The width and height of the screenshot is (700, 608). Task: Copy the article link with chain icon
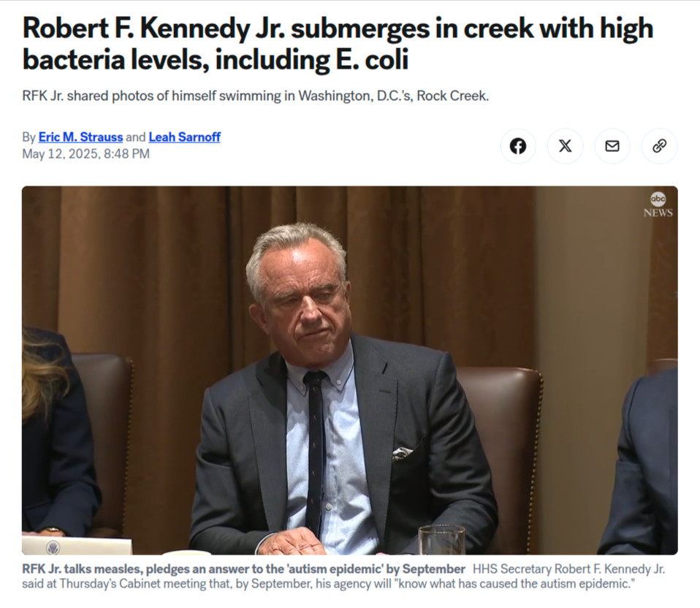pyautogui.click(x=659, y=146)
